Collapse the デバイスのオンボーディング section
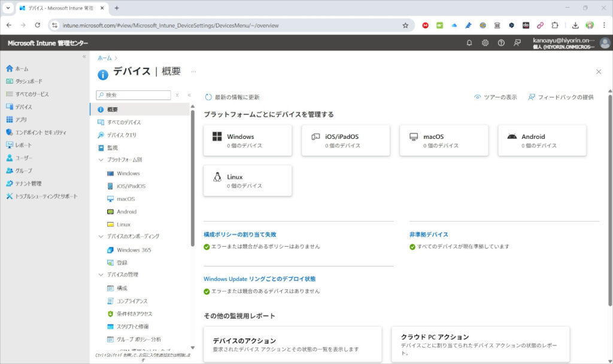The image size is (613, 364). coord(101,236)
